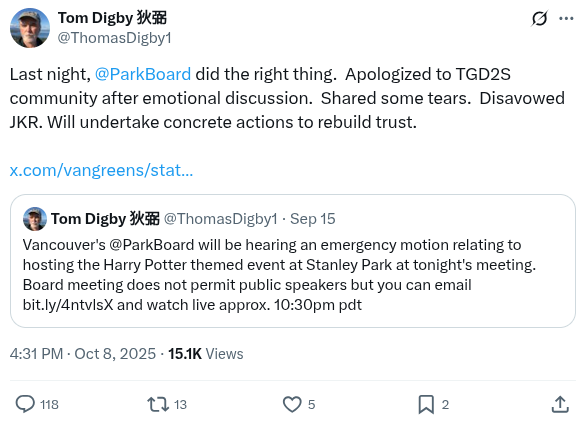Screen dimensions: 584x424
Task: Like the post with heart icon
Action: pyautogui.click(x=292, y=404)
